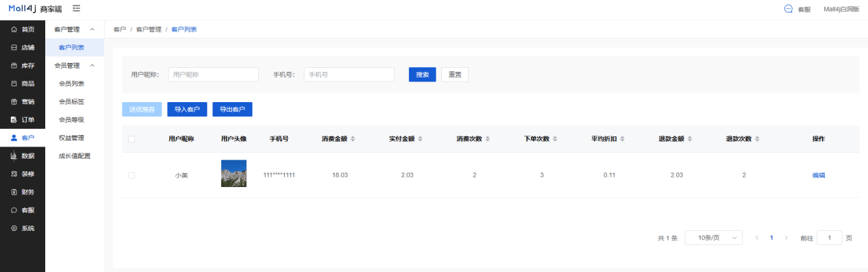This screenshot has width=868, height=272.
Task: Sort by 平均折扣 column arrows
Action: (622, 139)
